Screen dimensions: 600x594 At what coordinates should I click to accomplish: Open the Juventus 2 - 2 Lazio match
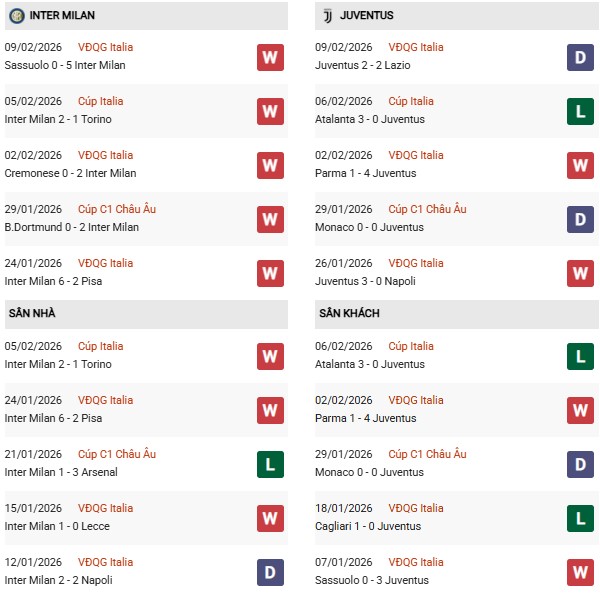[368, 66]
